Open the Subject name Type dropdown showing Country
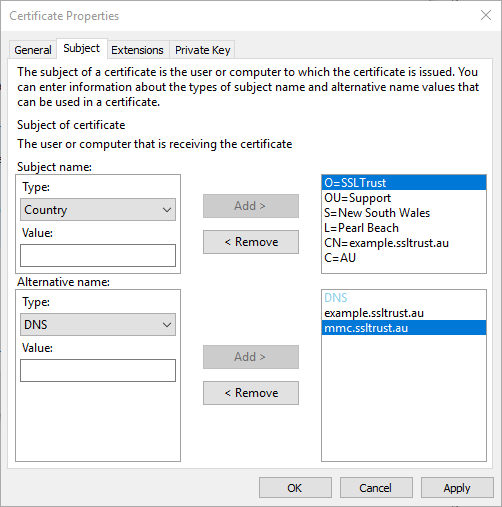 tap(98, 210)
